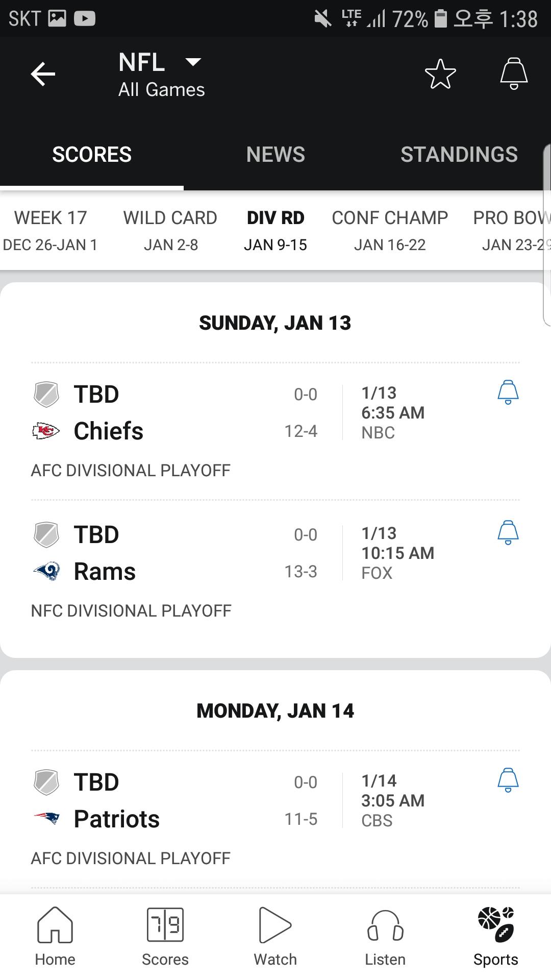Switch to the Standings tab
Image resolution: width=551 pixels, height=980 pixels.
click(x=459, y=154)
